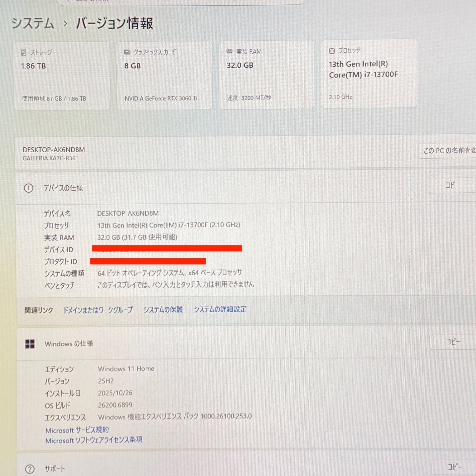
Task: Click the Windows logo beside Windows の仕様
Action: point(30,344)
